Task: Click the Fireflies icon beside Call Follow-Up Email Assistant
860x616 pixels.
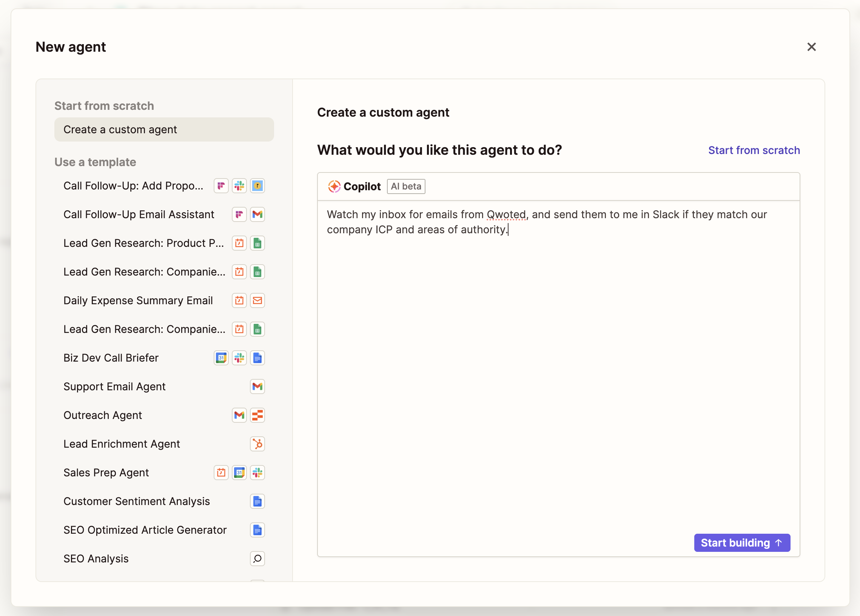Action: tap(239, 214)
